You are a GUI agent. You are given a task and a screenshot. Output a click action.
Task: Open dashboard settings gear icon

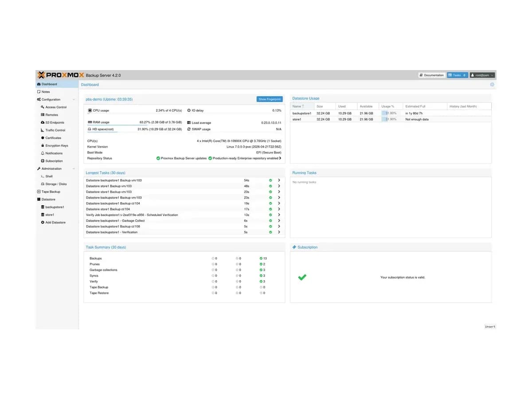(492, 85)
